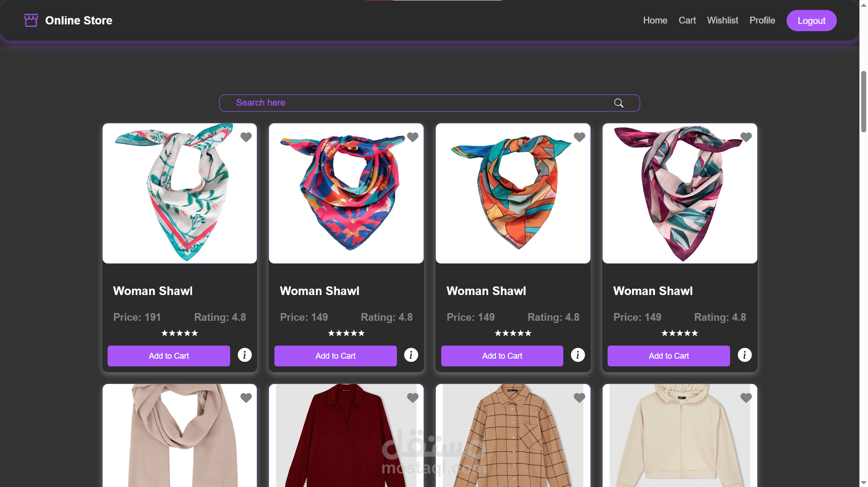Open the Profile page
This screenshot has height=487, width=868.
[762, 20]
